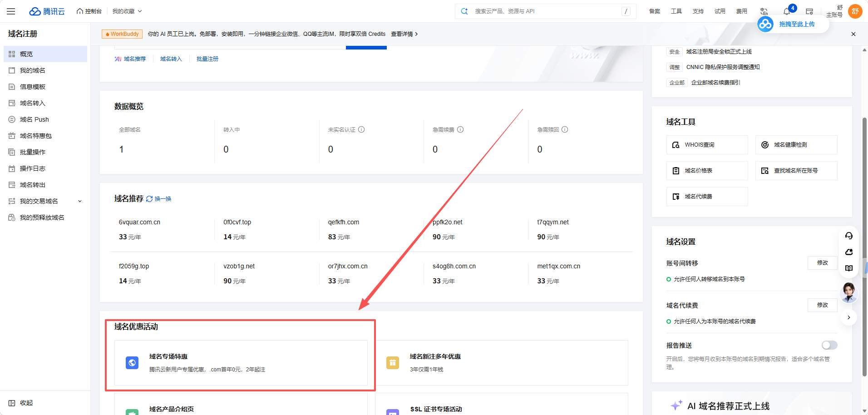Viewport: 868px width, 415px height.
Task: Open the notice CNNIC 隐私保护服务调整通知
Action: (723, 67)
